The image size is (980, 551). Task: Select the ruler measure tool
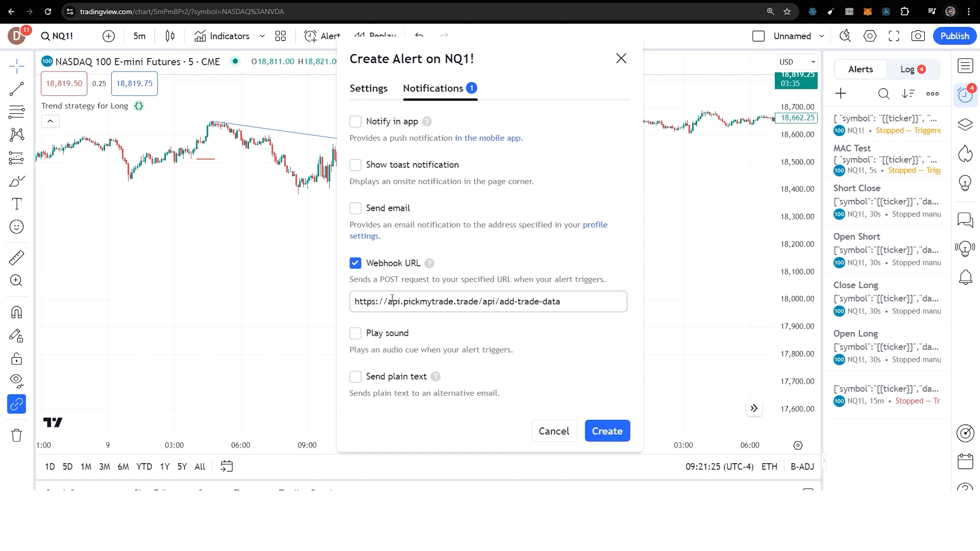pos(17,258)
